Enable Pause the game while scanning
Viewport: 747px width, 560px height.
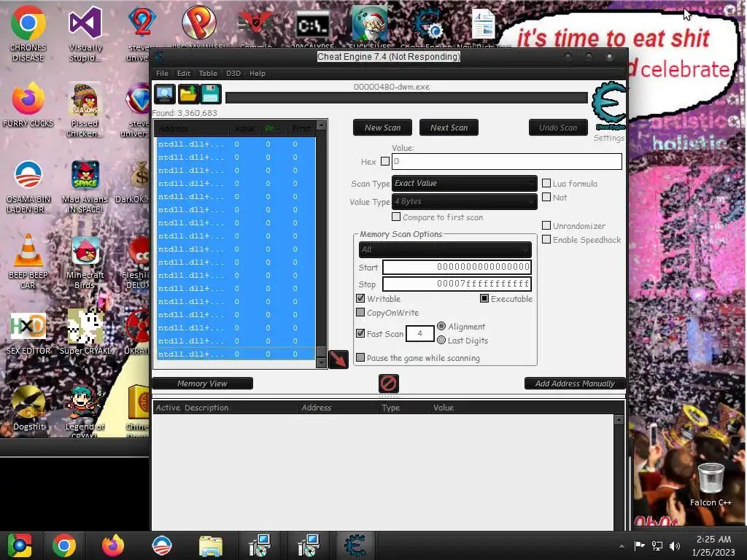[360, 357]
